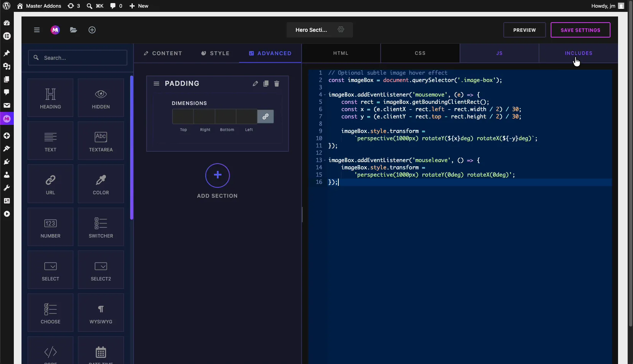Viewport: 633px width, 364px height.
Task: Open the HTML code tab
Action: click(x=341, y=53)
